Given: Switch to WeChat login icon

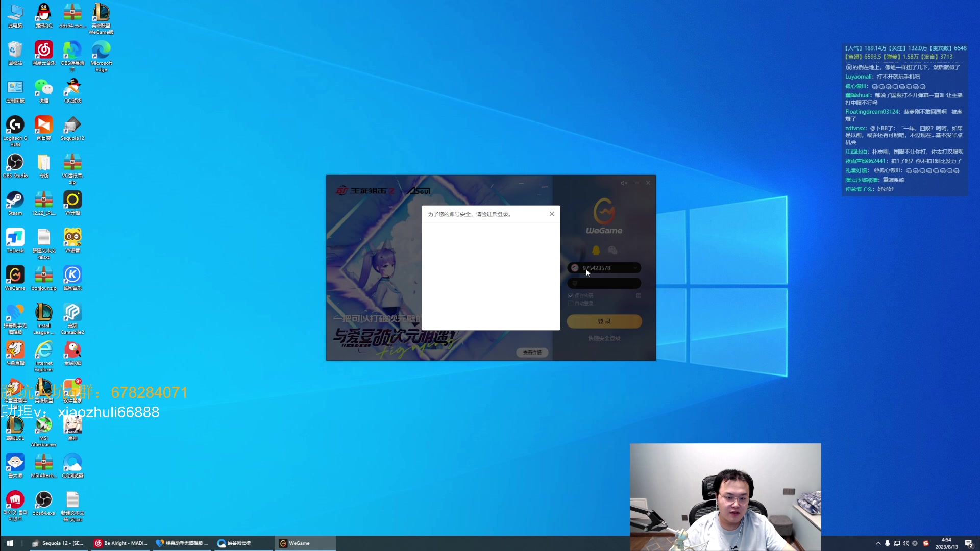Looking at the screenshot, I should (612, 250).
